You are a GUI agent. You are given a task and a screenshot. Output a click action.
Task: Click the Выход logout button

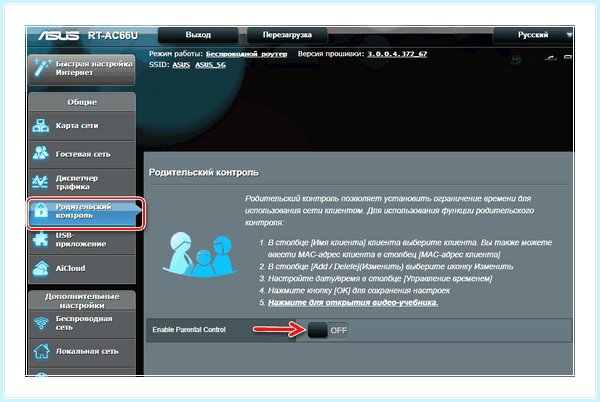[198, 35]
